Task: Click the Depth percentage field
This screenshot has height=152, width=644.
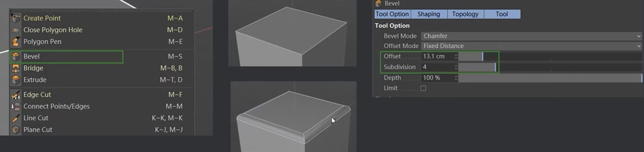Action: click(x=438, y=78)
